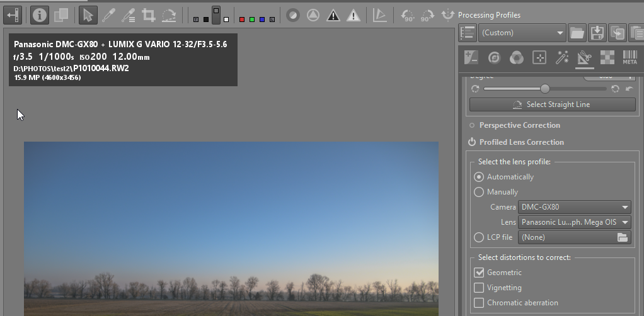Activate the straighten tool in top toolbar
The height and width of the screenshot is (316, 644).
tap(169, 15)
